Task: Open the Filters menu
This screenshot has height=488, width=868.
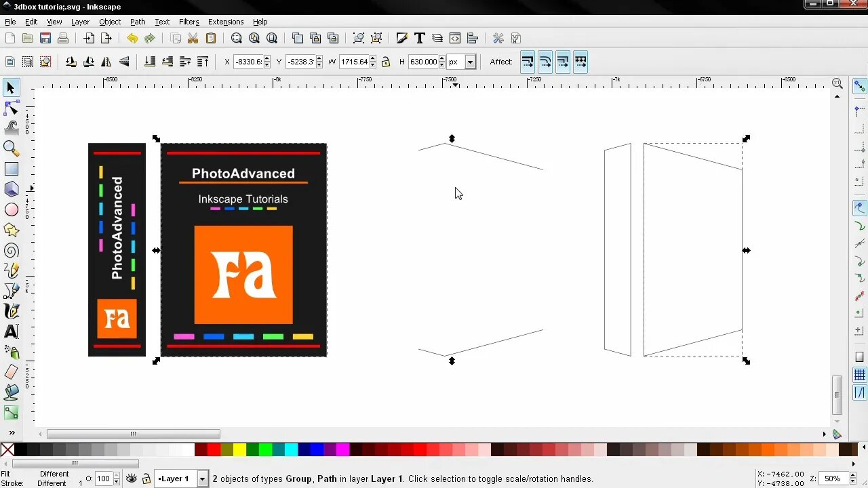Action: point(189,22)
